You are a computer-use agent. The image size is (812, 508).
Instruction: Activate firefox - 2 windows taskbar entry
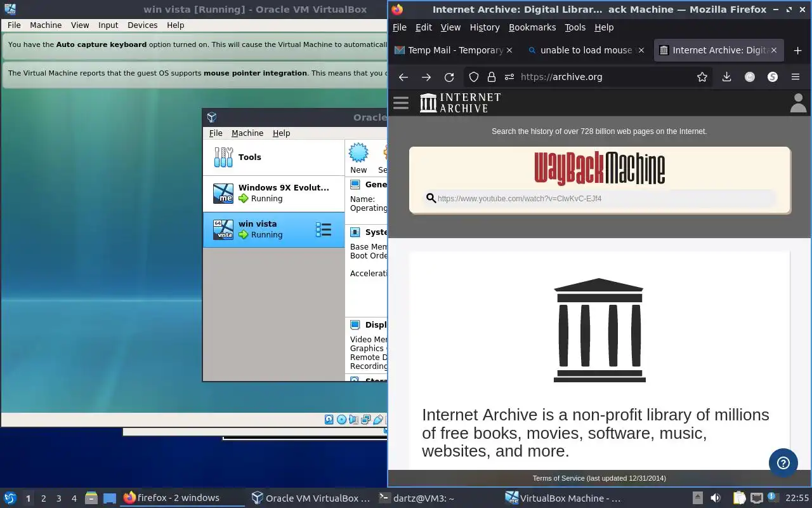tap(182, 498)
